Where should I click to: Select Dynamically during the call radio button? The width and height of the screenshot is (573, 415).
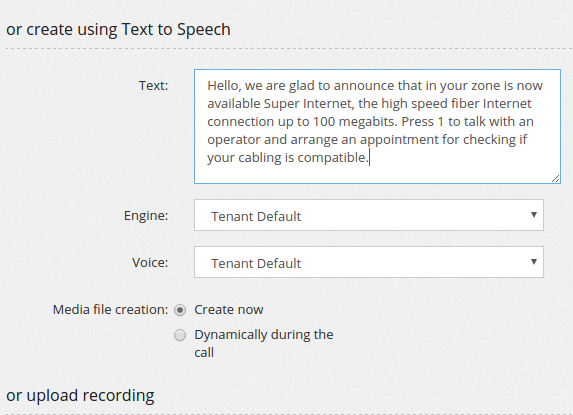pyautogui.click(x=180, y=335)
